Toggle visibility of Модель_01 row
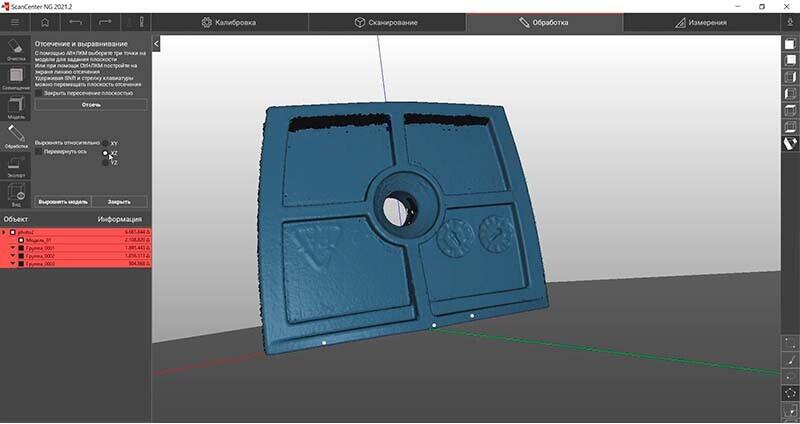800x424 pixels. pyautogui.click(x=21, y=240)
